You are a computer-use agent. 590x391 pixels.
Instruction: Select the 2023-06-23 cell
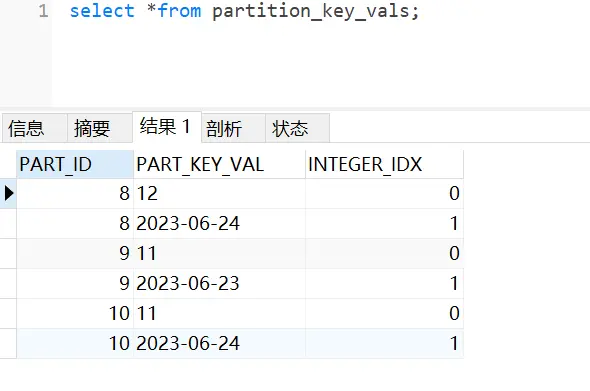coord(219,283)
